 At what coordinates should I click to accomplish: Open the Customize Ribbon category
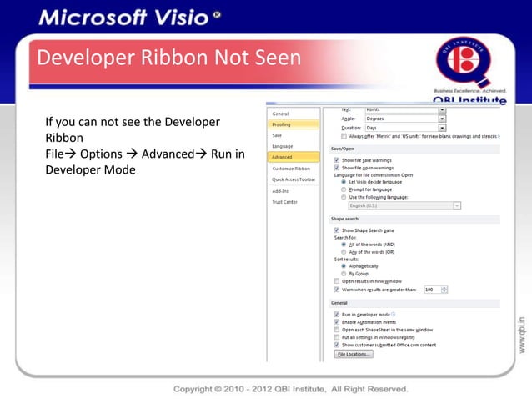[x=291, y=169]
